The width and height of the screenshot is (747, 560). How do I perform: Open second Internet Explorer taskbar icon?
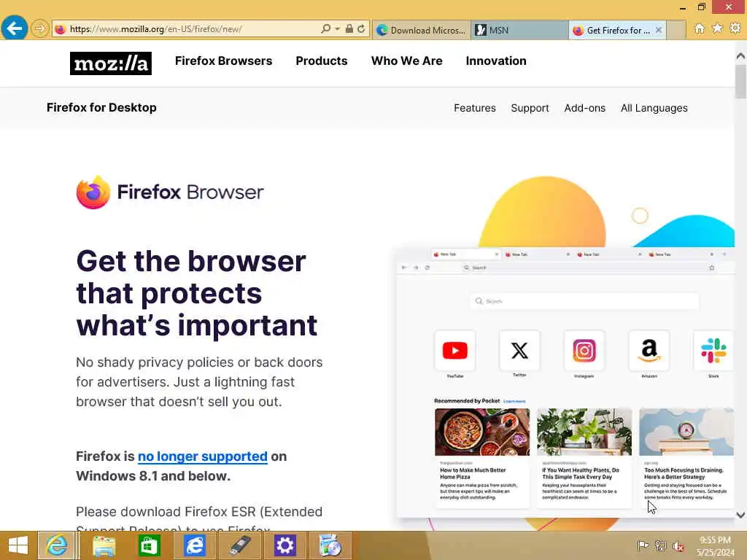click(194, 545)
